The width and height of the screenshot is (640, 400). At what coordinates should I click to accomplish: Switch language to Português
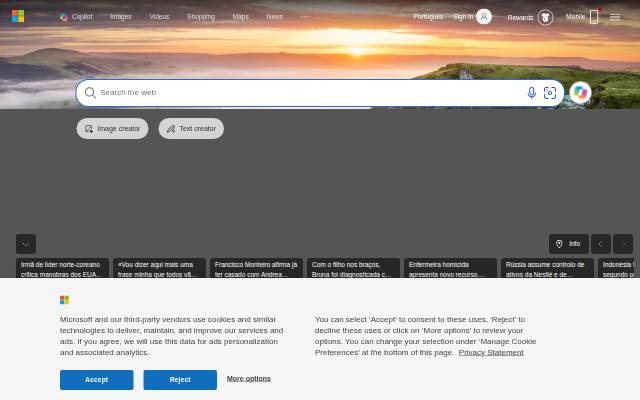click(x=428, y=17)
